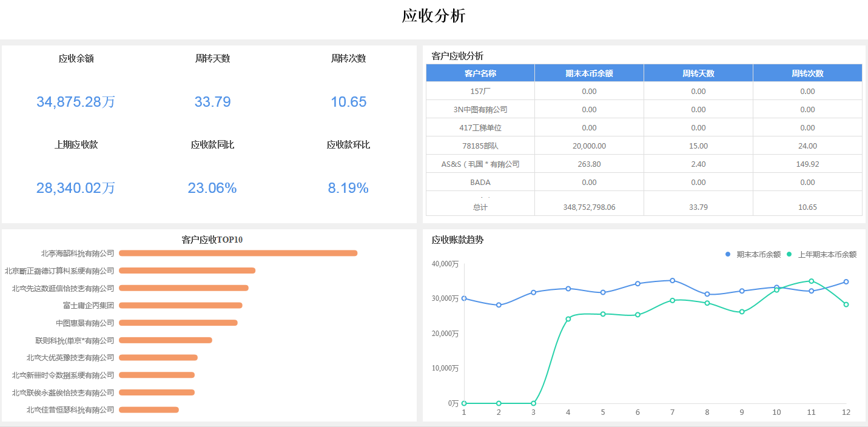Toggle the 期末本币余额 legend series

(x=758, y=255)
